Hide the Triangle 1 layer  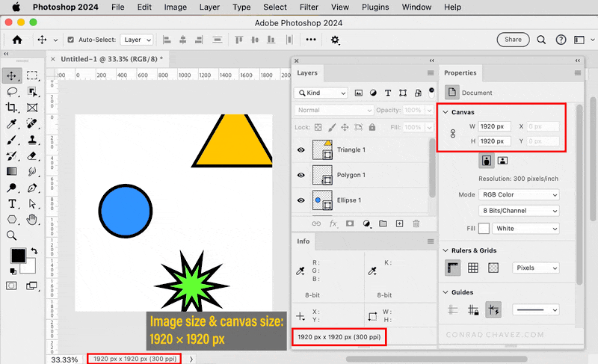[x=301, y=149]
